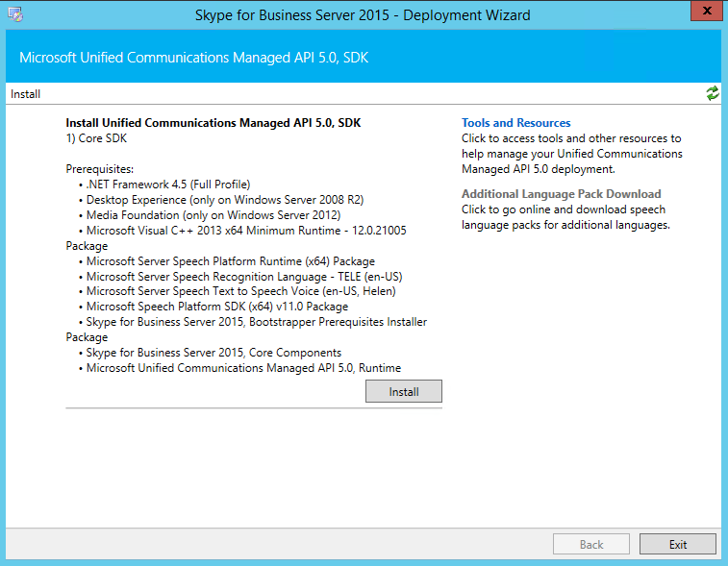Image resolution: width=728 pixels, height=566 pixels.
Task: Click the Back button
Action: coord(591,544)
